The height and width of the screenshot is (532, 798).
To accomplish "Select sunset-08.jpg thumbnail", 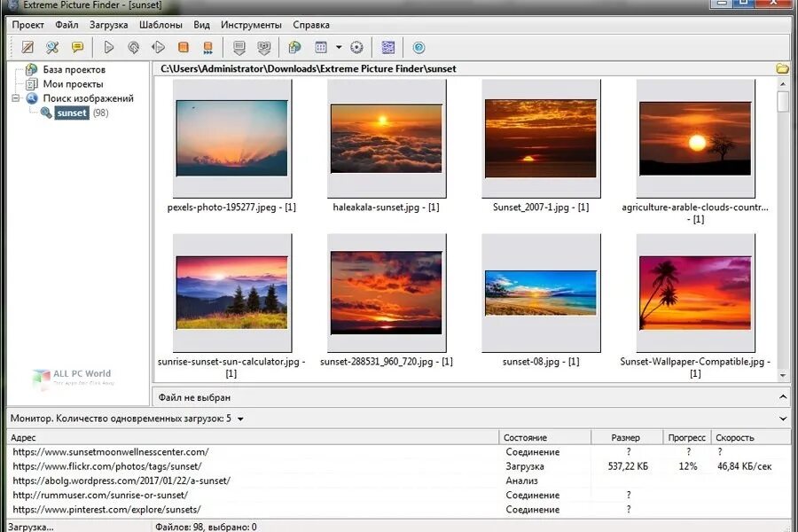I will click(x=541, y=293).
